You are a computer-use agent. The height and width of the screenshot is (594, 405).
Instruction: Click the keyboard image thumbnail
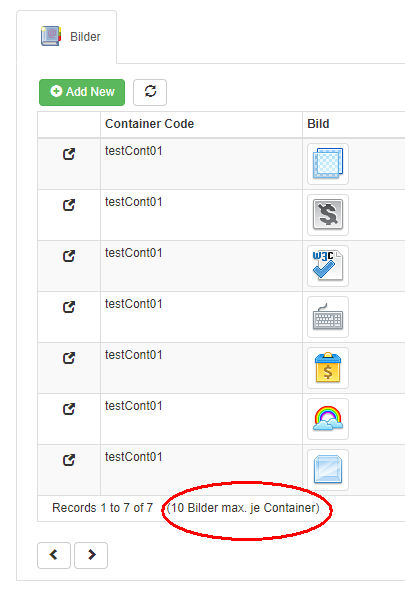coord(328,317)
